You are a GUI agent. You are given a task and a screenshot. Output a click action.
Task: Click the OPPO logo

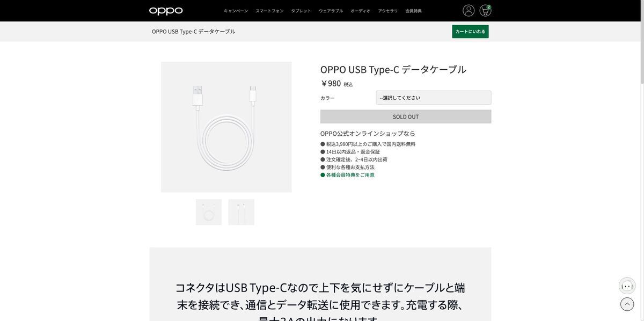coord(166,11)
